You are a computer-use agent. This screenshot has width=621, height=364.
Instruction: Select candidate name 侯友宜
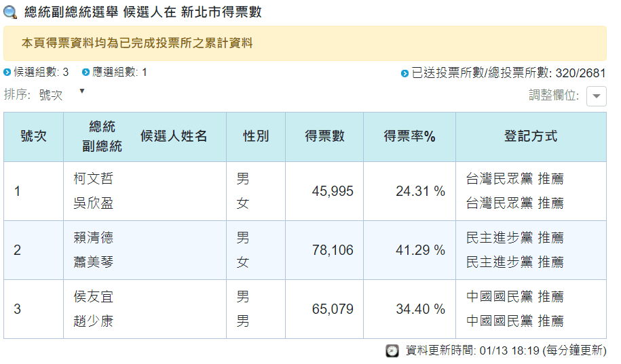[94, 297]
